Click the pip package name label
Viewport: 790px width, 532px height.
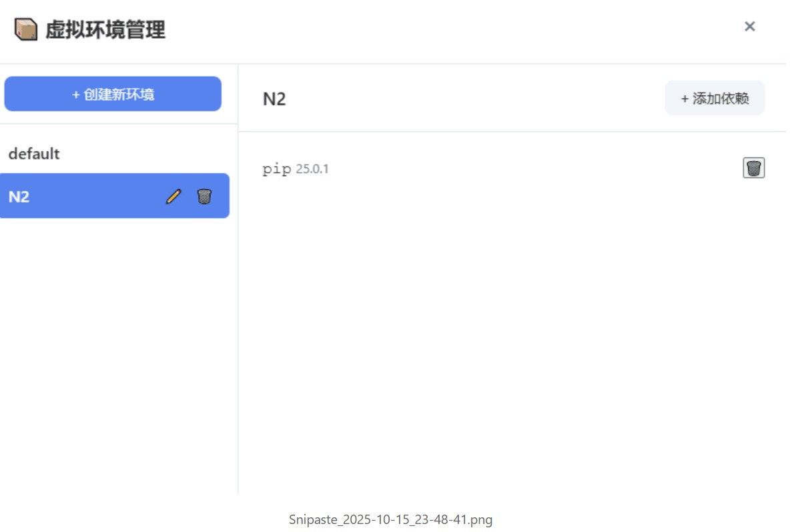pyautogui.click(x=277, y=169)
